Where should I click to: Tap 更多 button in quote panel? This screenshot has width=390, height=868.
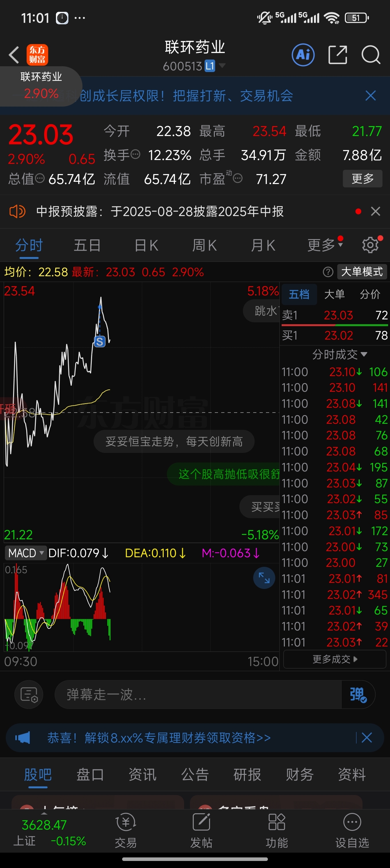pyautogui.click(x=363, y=179)
